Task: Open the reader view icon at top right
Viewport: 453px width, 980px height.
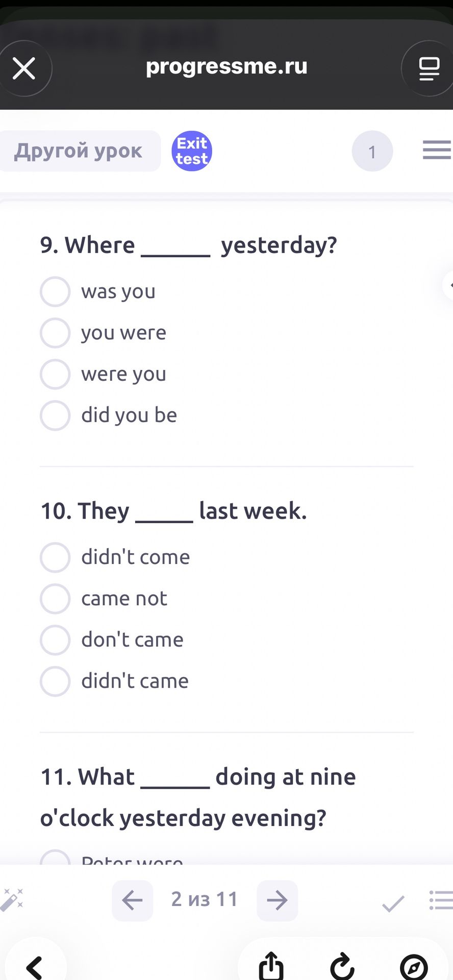Action: click(x=429, y=68)
